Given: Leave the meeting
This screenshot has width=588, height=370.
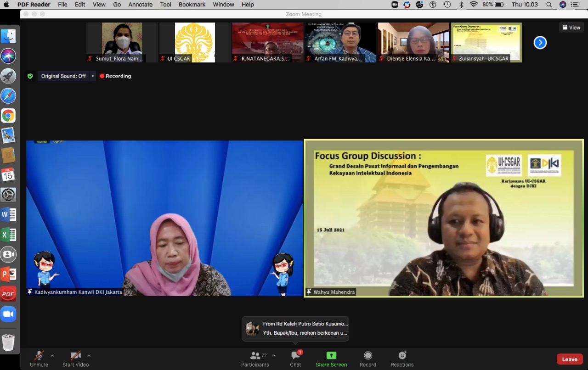Looking at the screenshot, I should 570,359.
